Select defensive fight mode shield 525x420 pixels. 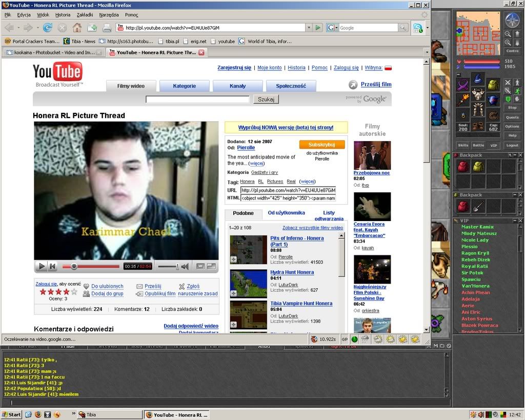[x=508, y=99]
